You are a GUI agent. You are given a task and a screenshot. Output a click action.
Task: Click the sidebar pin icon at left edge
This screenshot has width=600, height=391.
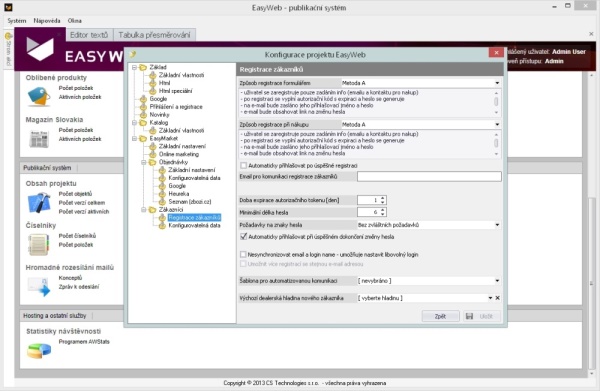(8, 36)
